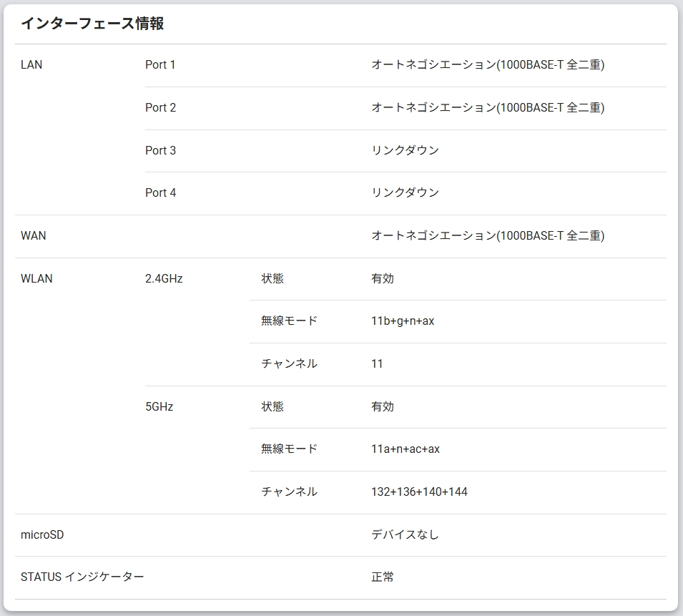The width and height of the screenshot is (683, 616).
Task: Click the Port 2 cell
Action: pos(160,108)
